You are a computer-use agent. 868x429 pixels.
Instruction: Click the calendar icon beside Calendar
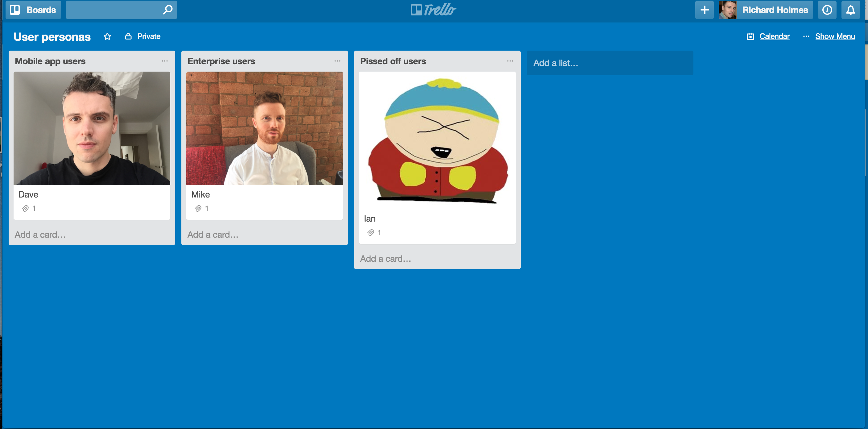[750, 36]
